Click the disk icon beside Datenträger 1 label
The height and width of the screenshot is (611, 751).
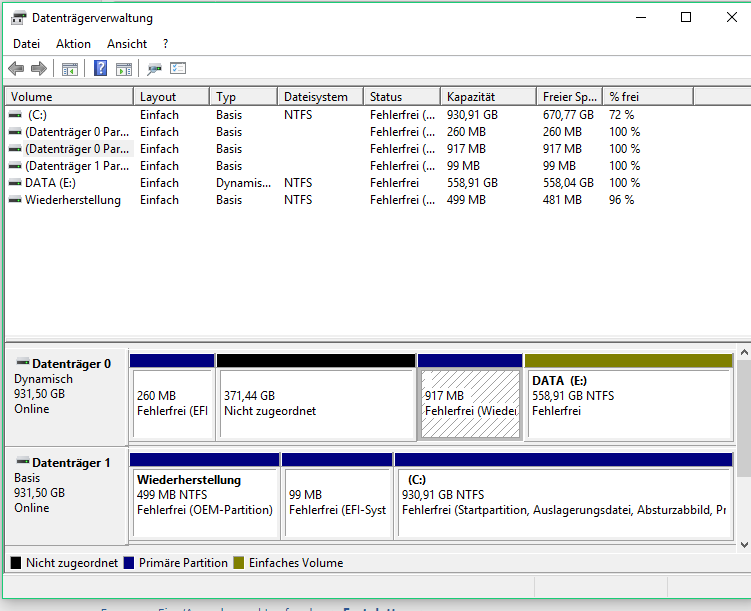(23, 461)
